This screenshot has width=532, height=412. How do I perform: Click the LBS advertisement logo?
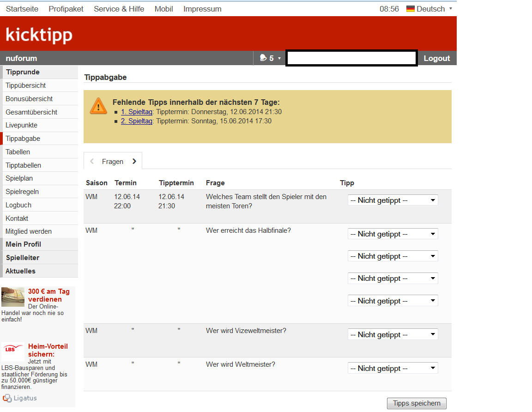pyautogui.click(x=12, y=351)
